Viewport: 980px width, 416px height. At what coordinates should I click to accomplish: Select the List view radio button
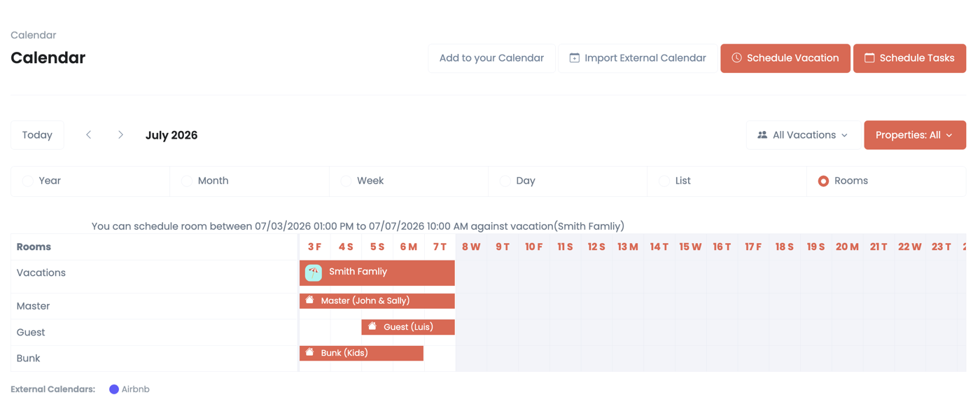click(664, 181)
